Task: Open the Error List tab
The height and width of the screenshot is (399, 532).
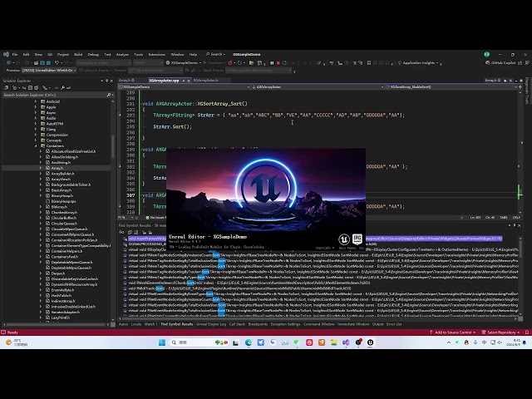Action: coord(394,324)
